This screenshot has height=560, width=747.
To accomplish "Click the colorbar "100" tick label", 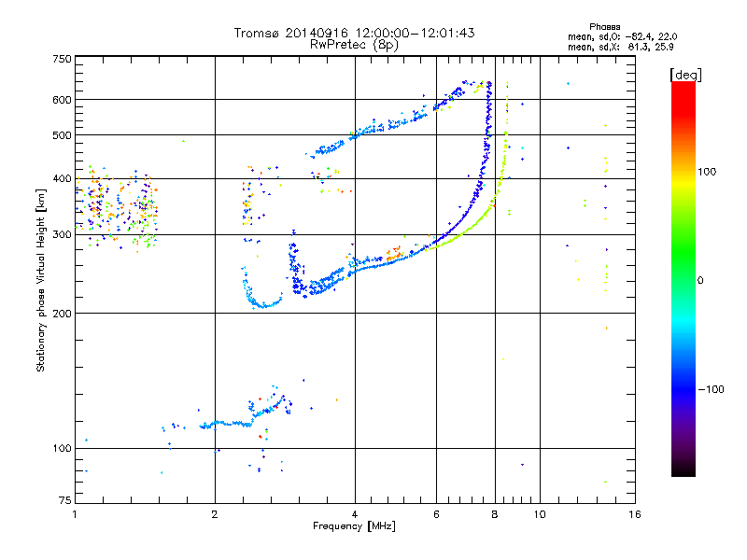I will (x=707, y=172).
